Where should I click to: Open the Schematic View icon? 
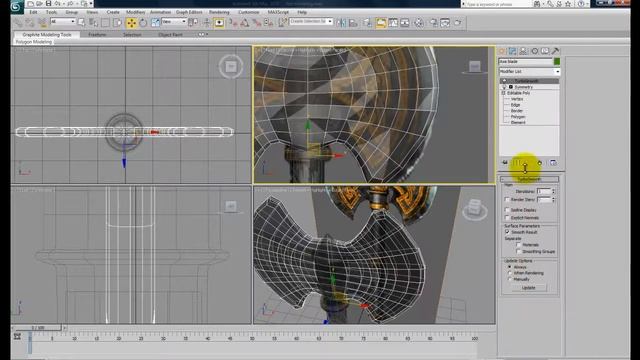tap(404, 23)
